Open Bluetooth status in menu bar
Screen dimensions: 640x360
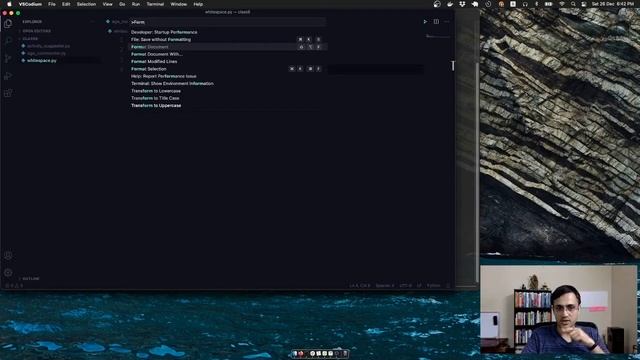coord(537,4)
